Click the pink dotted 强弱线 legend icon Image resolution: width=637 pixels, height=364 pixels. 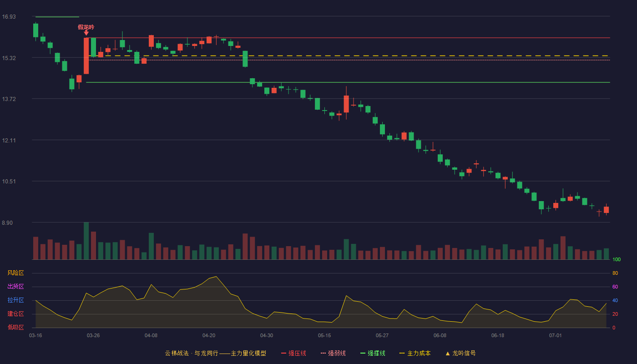(x=323, y=353)
